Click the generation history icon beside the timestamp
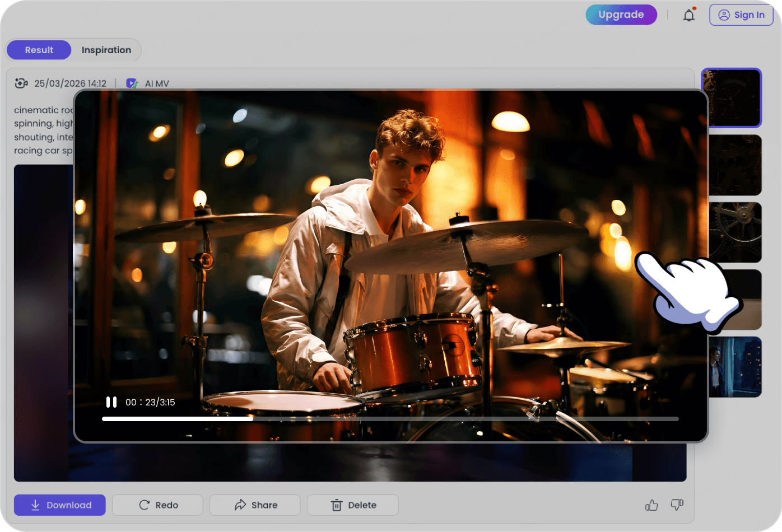This screenshot has height=532, width=782. tap(21, 83)
